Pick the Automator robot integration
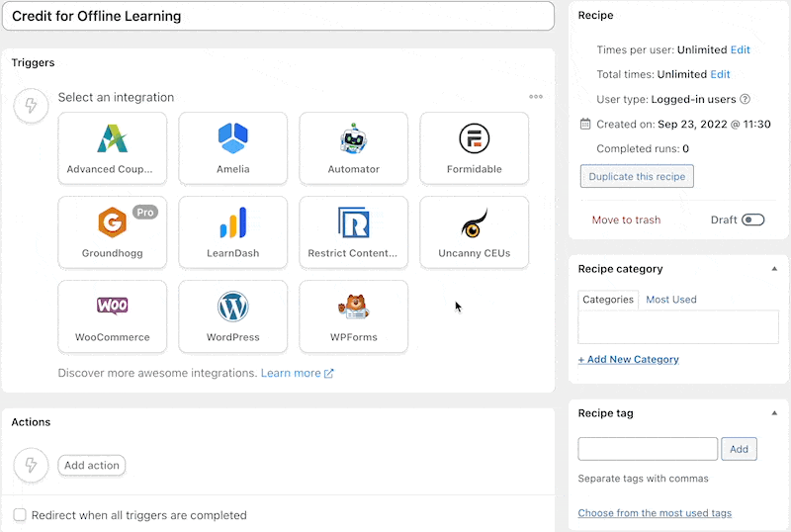791x532 pixels. click(353, 148)
